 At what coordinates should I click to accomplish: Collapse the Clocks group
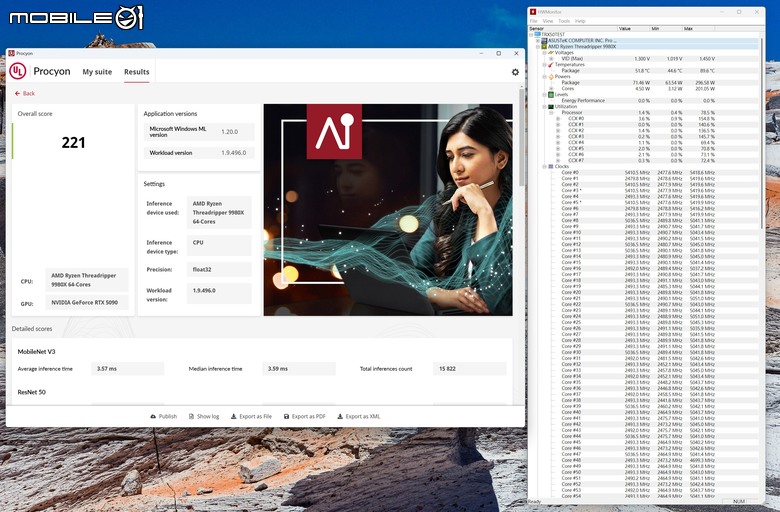(x=544, y=166)
